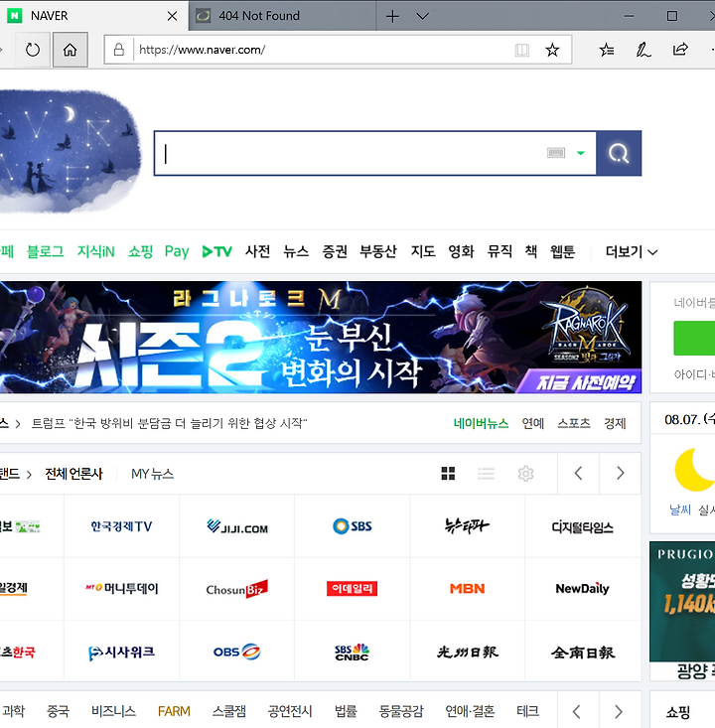Screen dimensions: 715x728
Task: Open the ChosunBiz press logo
Action: (236, 589)
